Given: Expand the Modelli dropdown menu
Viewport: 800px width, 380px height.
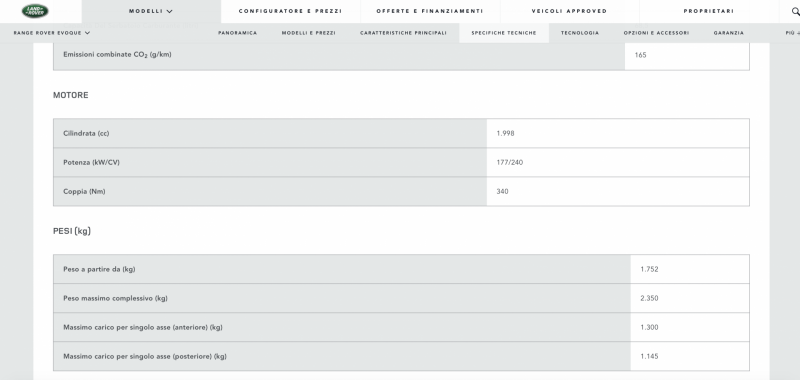Looking at the screenshot, I should pos(151,11).
